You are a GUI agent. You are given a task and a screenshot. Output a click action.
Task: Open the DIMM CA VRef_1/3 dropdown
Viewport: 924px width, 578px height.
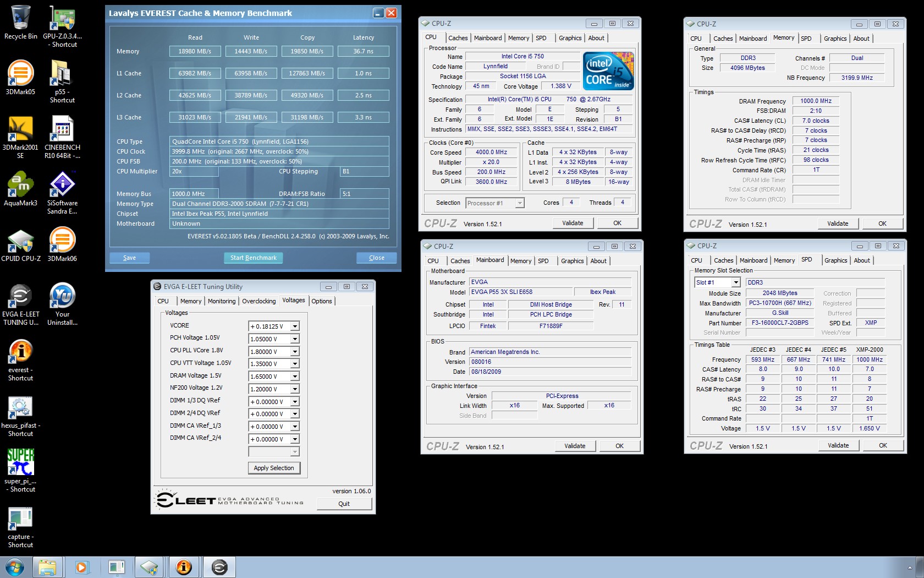(x=295, y=427)
